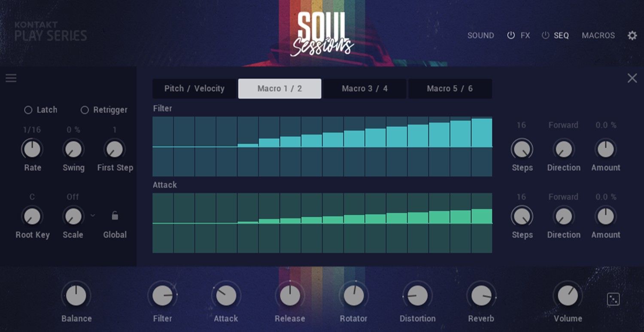Open the SOUND page
644x332 pixels.
pos(480,35)
